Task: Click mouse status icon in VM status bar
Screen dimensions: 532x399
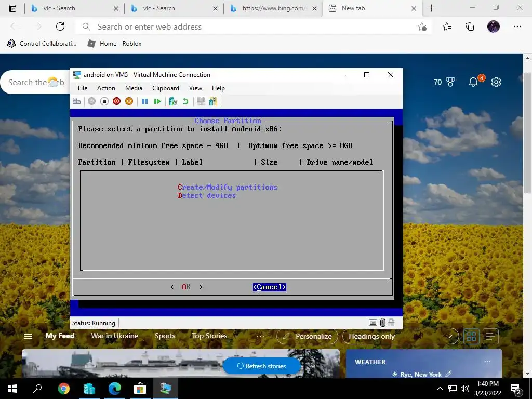Action: point(383,323)
